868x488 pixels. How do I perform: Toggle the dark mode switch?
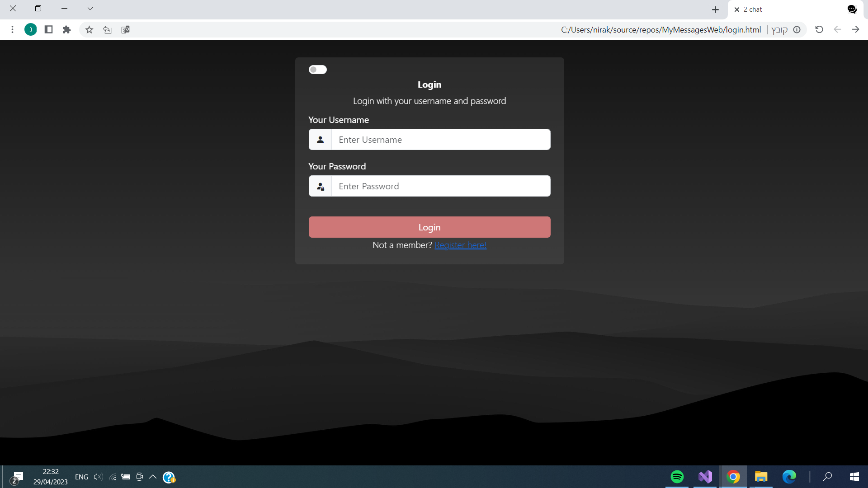click(x=317, y=70)
